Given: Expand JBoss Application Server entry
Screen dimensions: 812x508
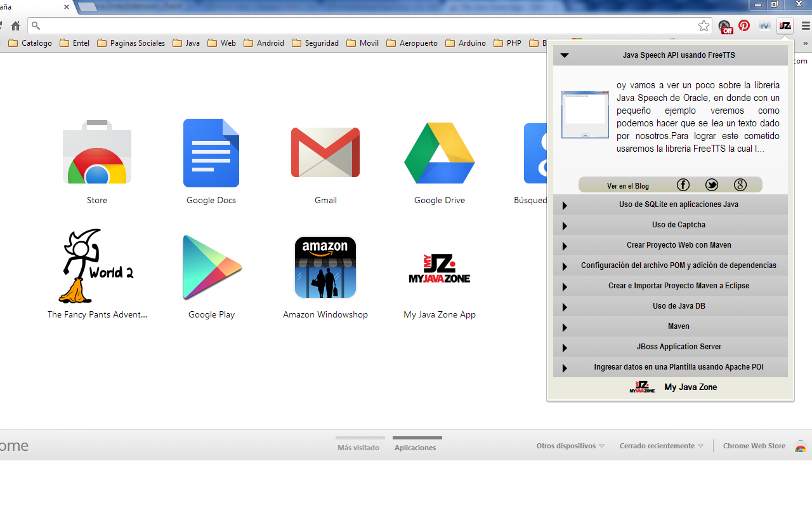Looking at the screenshot, I should click(671, 347).
